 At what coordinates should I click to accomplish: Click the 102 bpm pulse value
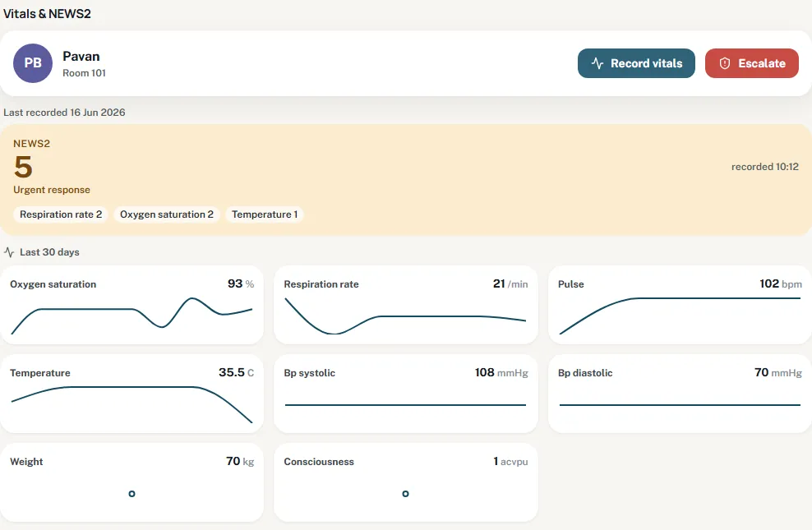781,283
